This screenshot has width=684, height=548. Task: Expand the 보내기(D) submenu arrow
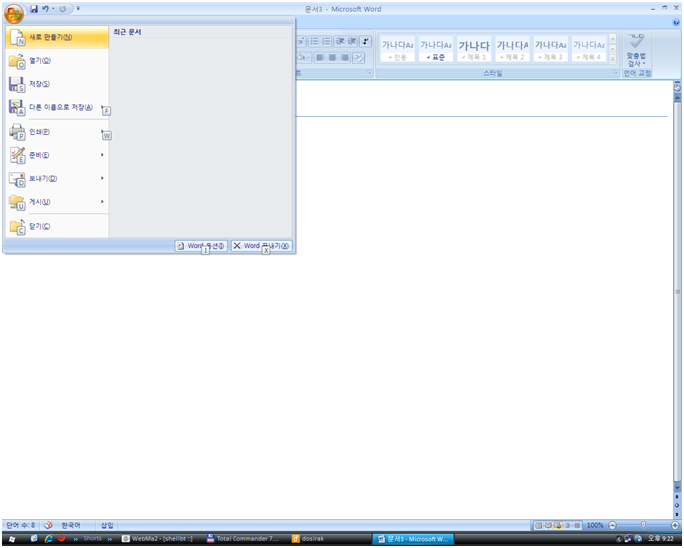[x=102, y=178]
